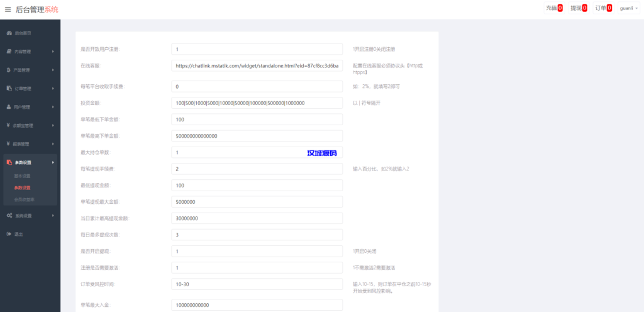Viewport: 644px width, 312px height.
Task: Focus the 当日累计最高提现金额 input field
Action: click(x=257, y=218)
